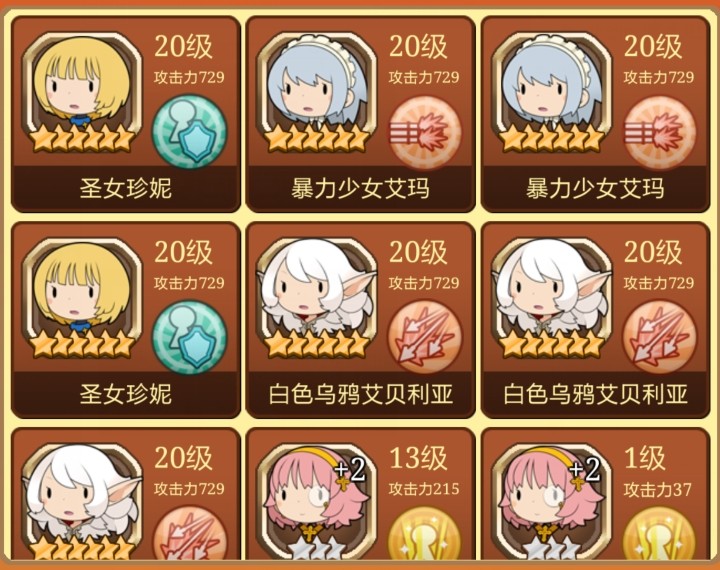Tap arrow skill icon on bottom-left white-haired elf card

(x=189, y=533)
